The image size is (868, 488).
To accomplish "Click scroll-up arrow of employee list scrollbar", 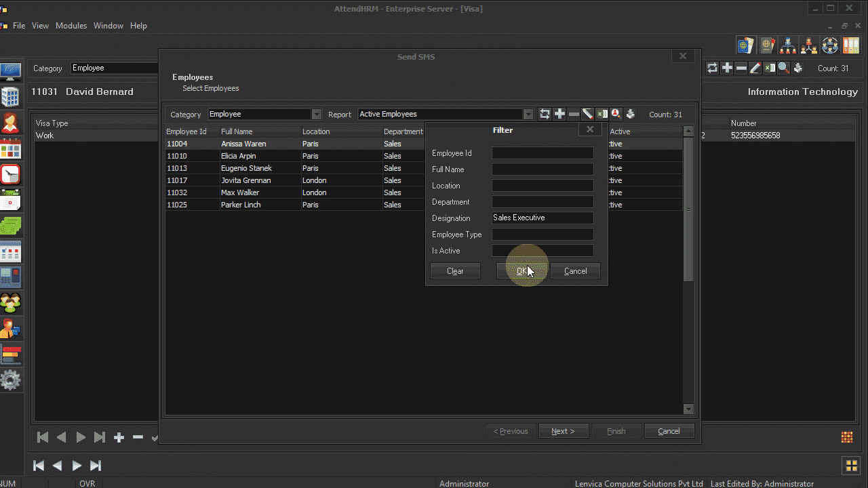I will pos(689,131).
